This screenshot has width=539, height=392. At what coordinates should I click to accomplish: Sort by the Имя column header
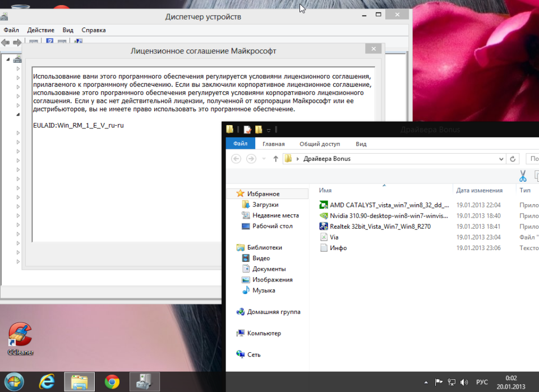(x=325, y=190)
